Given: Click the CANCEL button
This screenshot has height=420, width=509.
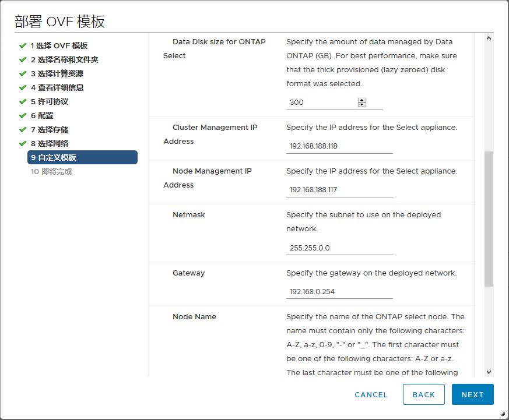Looking at the screenshot, I should coord(371,395).
